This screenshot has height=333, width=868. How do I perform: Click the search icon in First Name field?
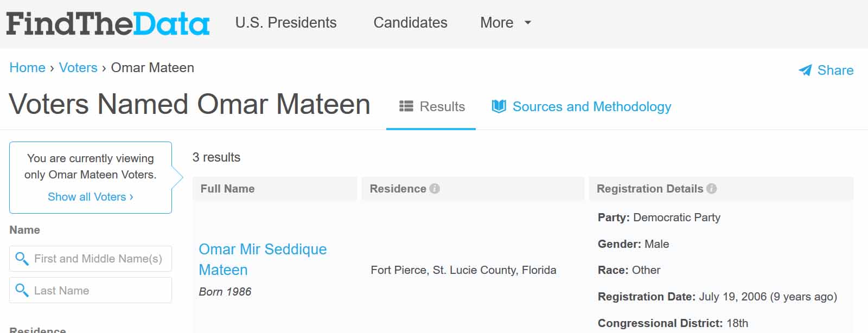(x=22, y=259)
